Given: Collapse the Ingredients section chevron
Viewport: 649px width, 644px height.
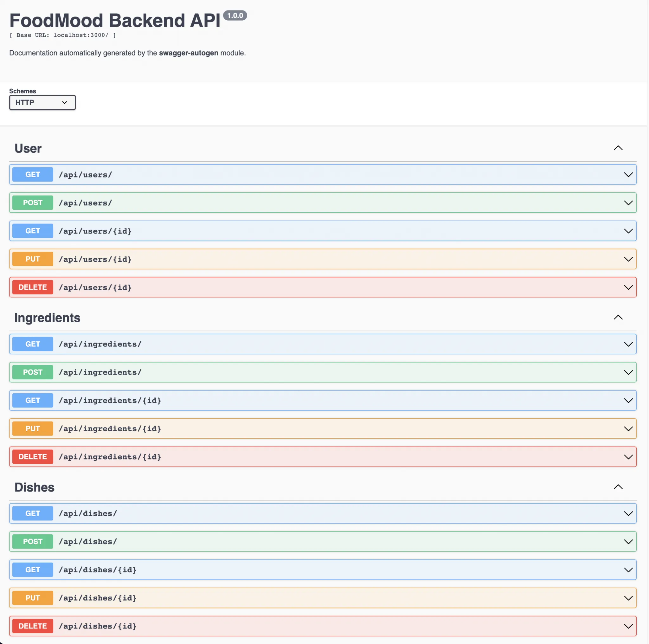Looking at the screenshot, I should tap(618, 318).
